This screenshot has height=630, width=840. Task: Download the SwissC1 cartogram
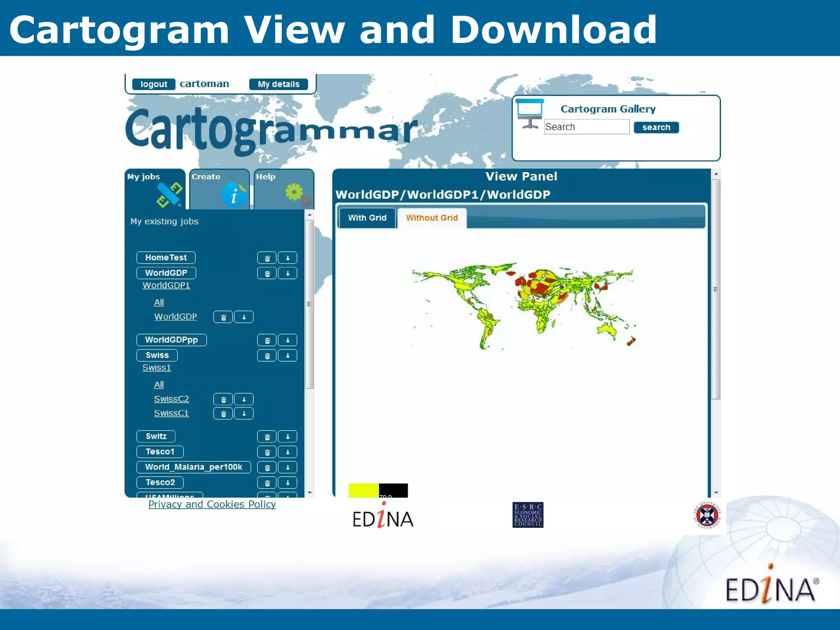[x=244, y=413]
